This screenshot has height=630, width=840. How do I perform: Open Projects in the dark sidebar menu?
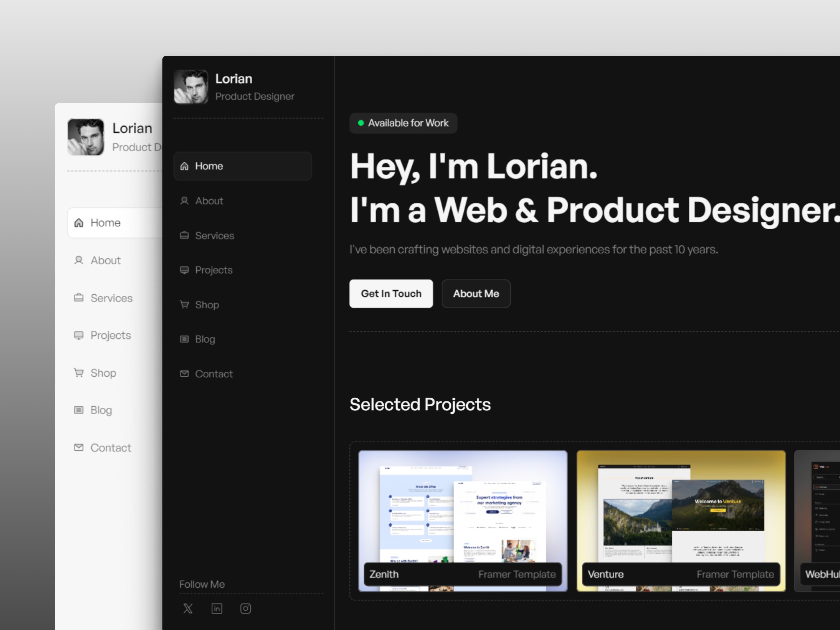(213, 270)
